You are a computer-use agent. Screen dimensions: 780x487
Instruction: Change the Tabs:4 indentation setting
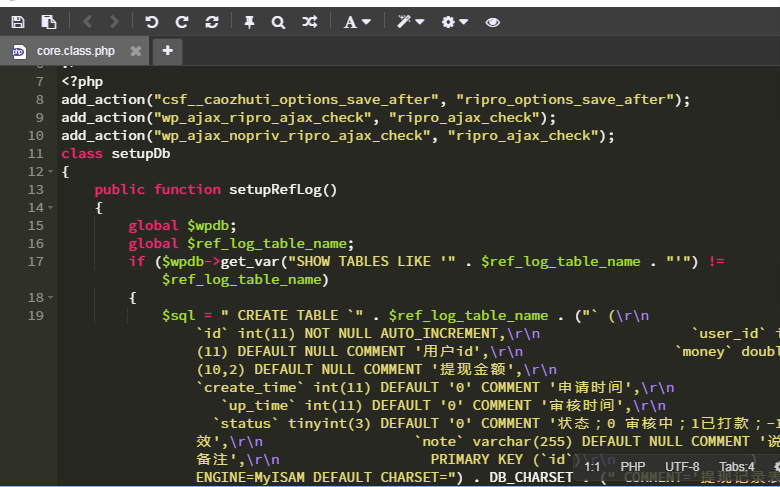click(737, 467)
